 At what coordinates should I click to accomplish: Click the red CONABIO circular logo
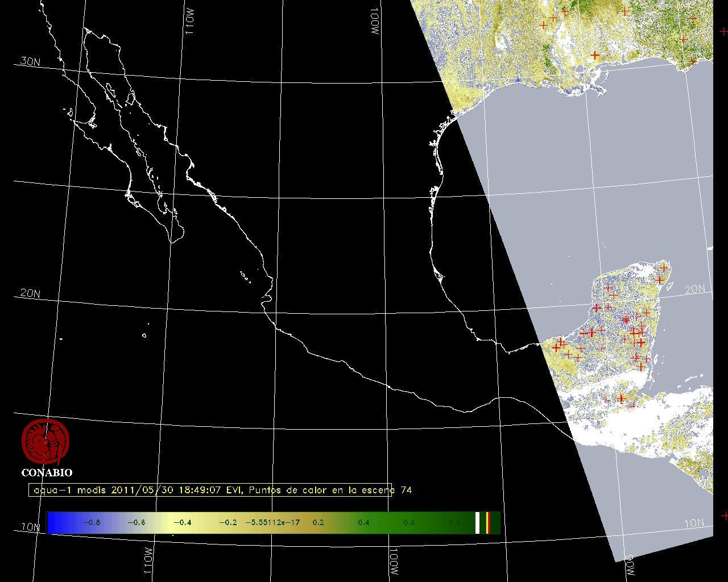click(45, 442)
